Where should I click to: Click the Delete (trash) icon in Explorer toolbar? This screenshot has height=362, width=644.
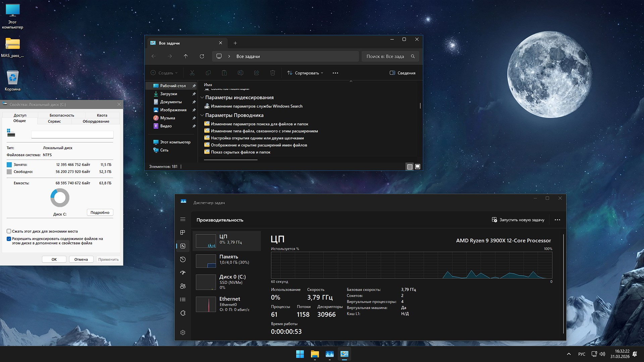(x=273, y=73)
